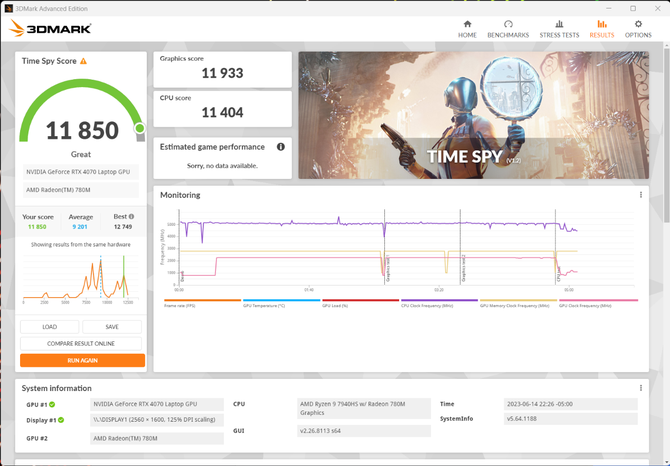Click the CPU score value 11 404
670x466 pixels.
[x=222, y=112]
